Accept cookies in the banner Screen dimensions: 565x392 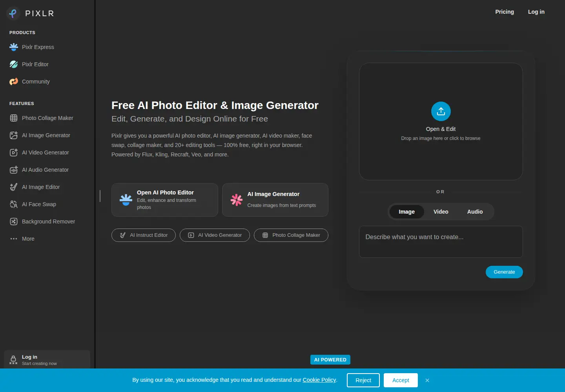coord(401,380)
